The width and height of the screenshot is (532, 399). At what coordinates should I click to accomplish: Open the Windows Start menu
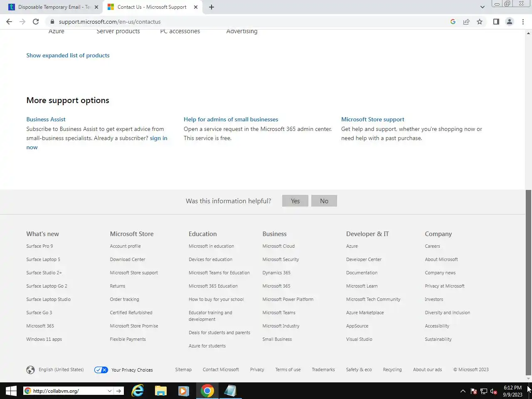[11, 391]
